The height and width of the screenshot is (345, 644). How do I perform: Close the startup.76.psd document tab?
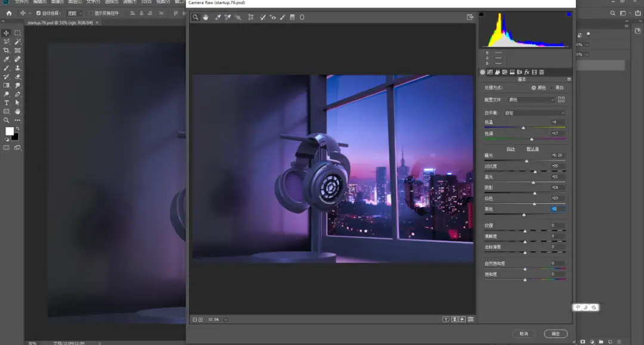point(97,23)
